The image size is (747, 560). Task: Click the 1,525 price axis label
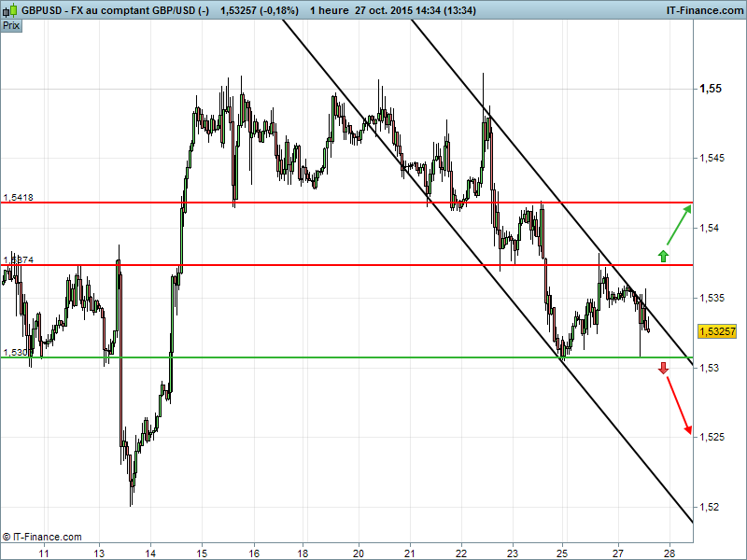pyautogui.click(x=712, y=437)
